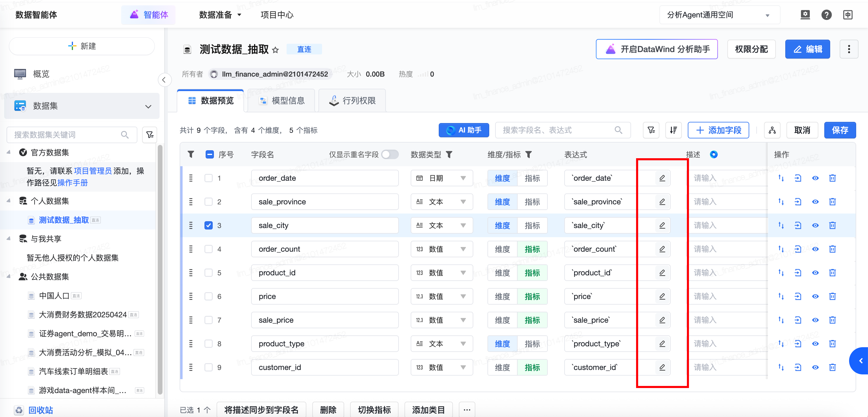Open field filter icon in toolbar
This screenshot has width=868, height=417.
pos(651,130)
